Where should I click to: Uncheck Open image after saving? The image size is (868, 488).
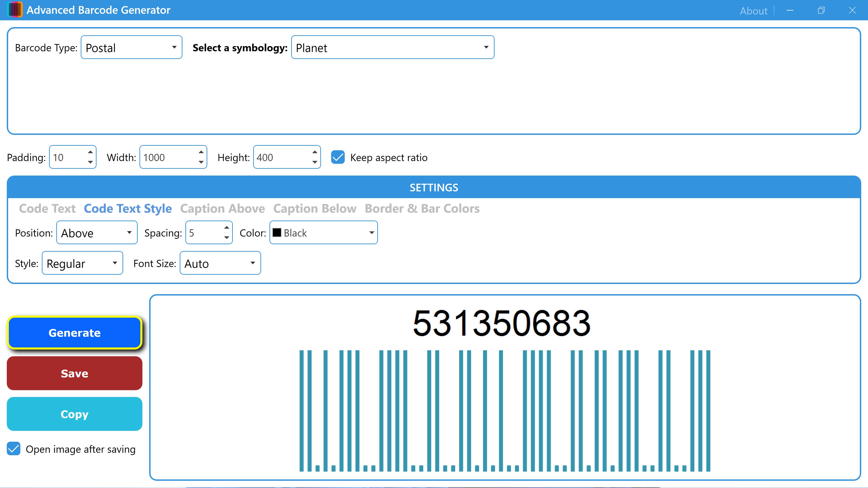pos(14,449)
